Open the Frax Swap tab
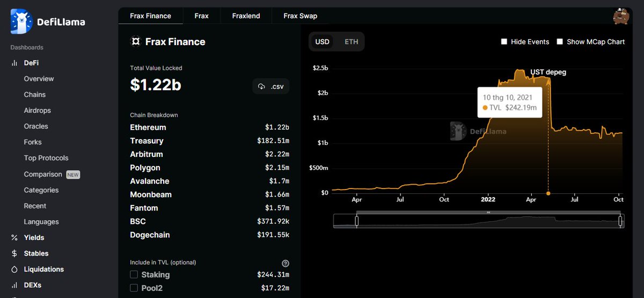Image resolution: width=644 pixels, height=298 pixels. (x=300, y=16)
